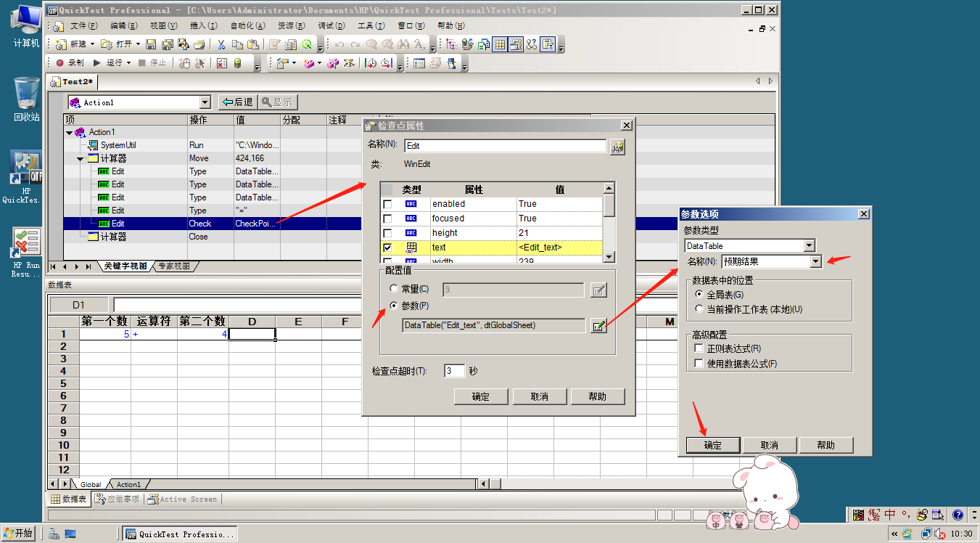Open the Recycle Bin desktop icon
The height and width of the screenshot is (543, 980).
point(27,99)
